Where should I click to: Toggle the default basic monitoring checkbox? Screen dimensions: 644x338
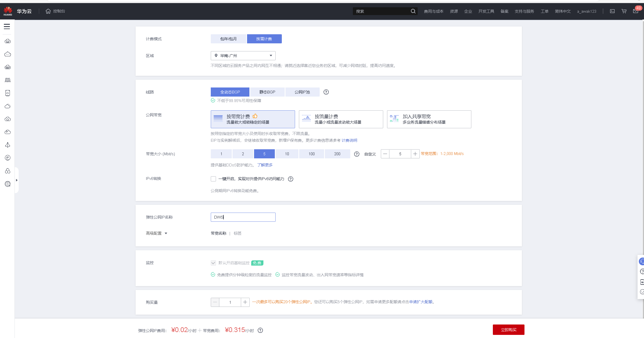[213, 263]
